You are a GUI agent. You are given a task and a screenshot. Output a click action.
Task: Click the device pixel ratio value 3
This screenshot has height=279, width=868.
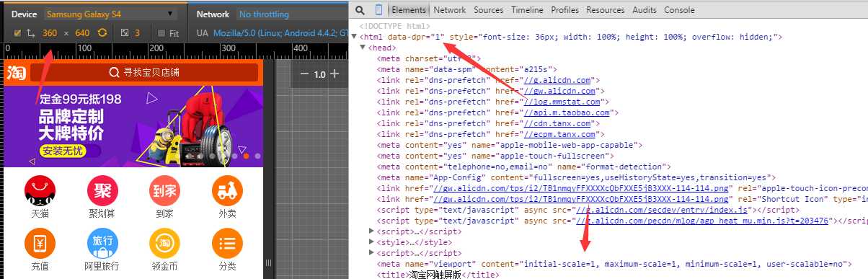tap(137, 33)
